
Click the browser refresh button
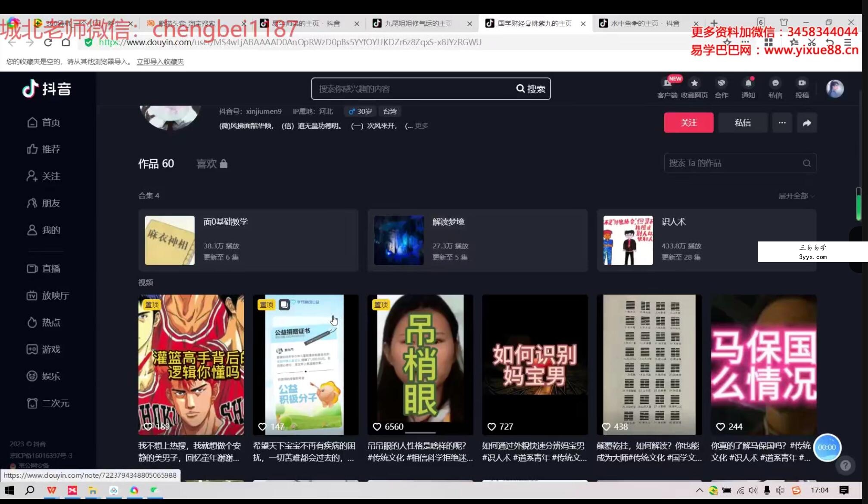[x=48, y=42]
